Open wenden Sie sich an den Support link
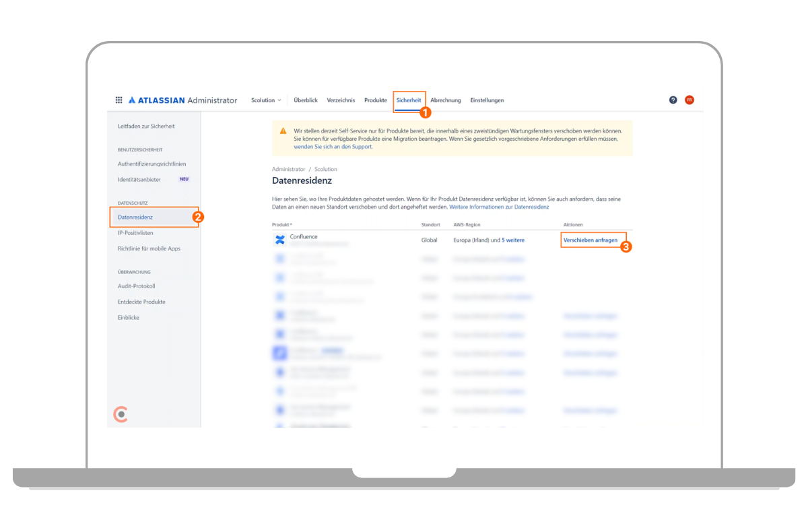808x532 pixels. click(333, 146)
